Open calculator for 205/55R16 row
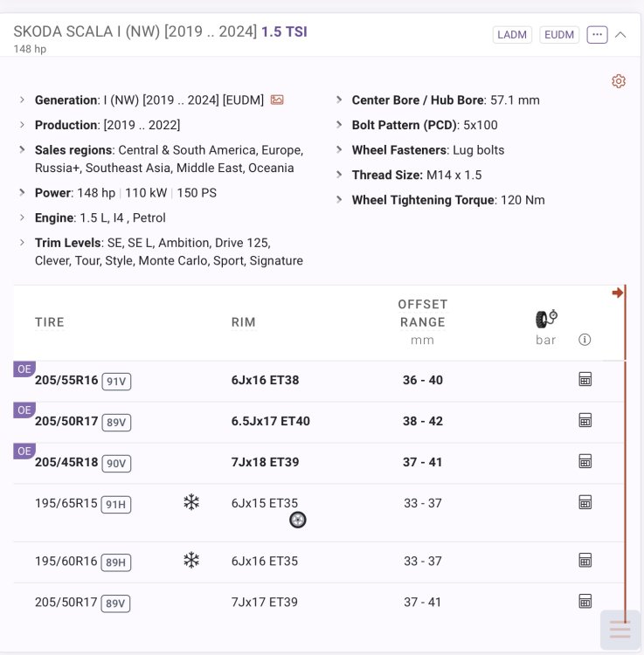This screenshot has width=644, height=655. click(585, 379)
